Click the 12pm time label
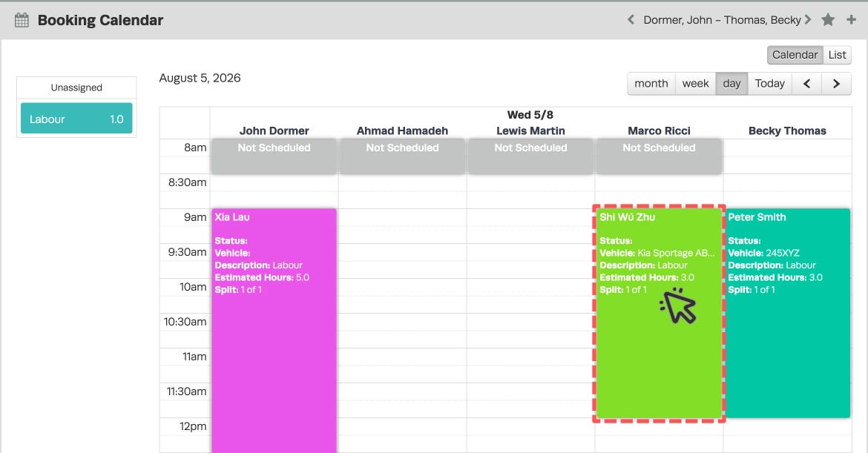868x453 pixels. (193, 426)
